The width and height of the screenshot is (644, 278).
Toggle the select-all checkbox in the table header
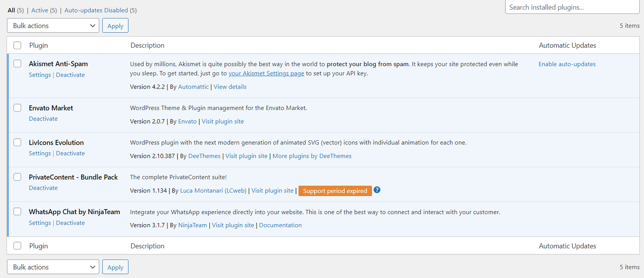click(x=18, y=45)
